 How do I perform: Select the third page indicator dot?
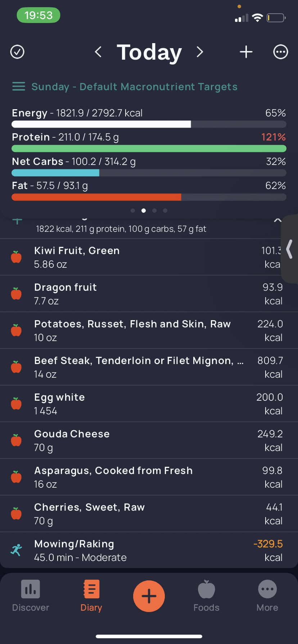tap(154, 211)
